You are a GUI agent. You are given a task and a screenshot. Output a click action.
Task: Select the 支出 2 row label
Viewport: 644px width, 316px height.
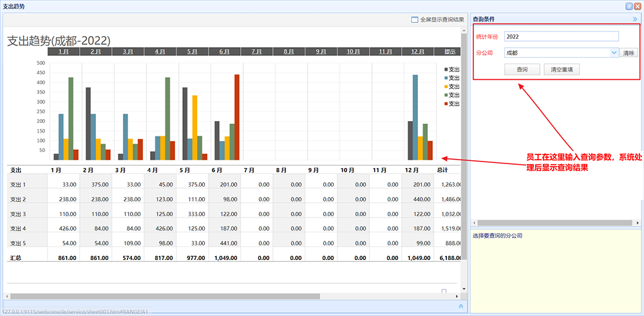(18, 200)
